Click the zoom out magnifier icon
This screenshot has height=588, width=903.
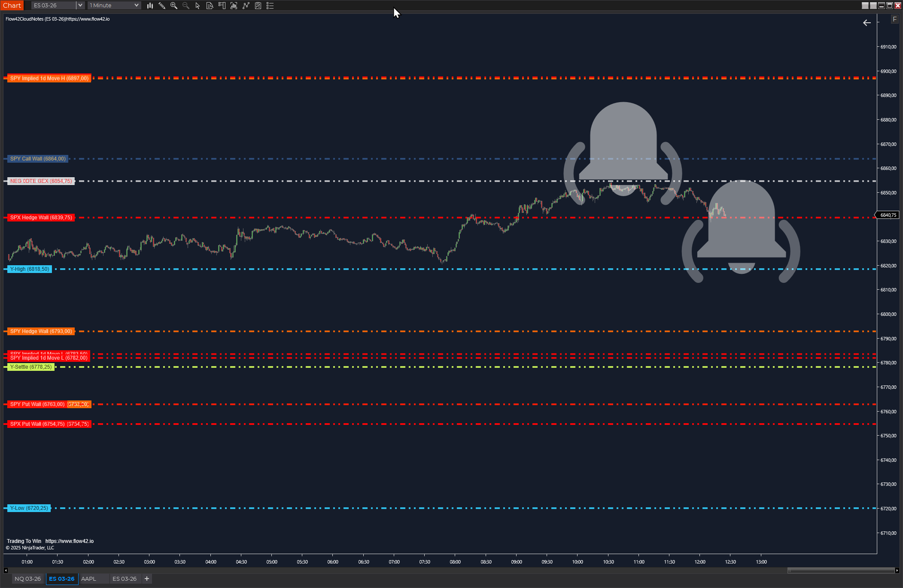click(186, 6)
